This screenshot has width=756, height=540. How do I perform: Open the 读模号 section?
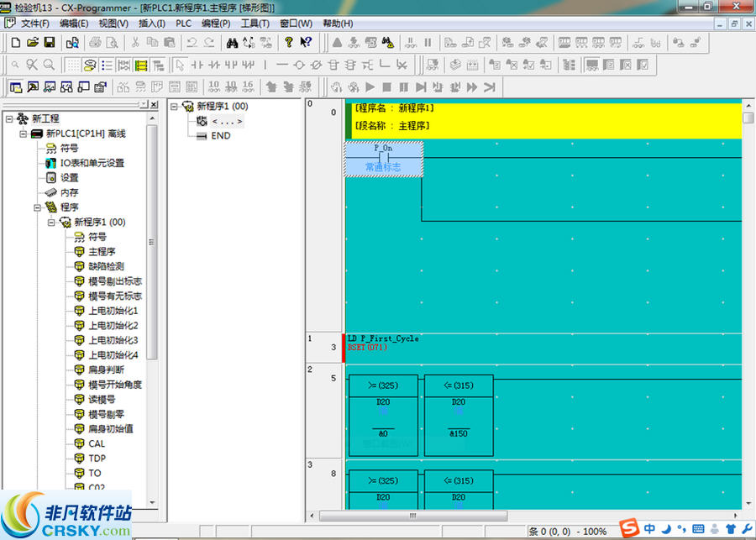(x=102, y=399)
